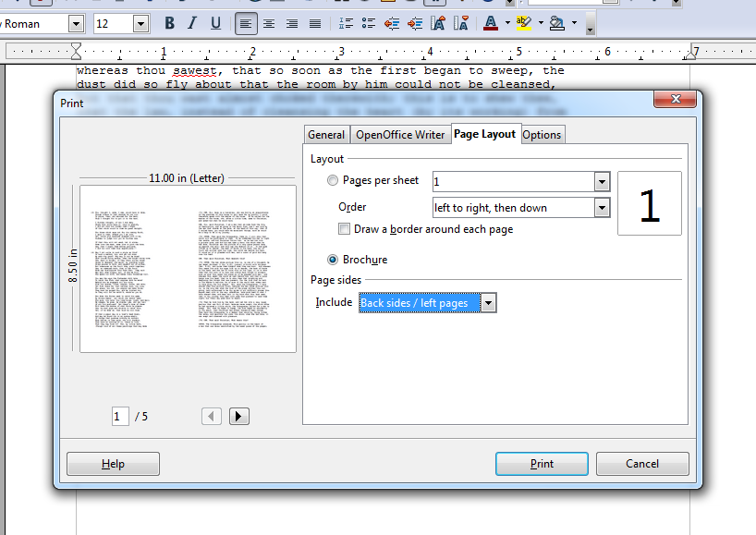The width and height of the screenshot is (756, 535).
Task: Decrease paragraph indent in toolbar
Action: tap(392, 23)
